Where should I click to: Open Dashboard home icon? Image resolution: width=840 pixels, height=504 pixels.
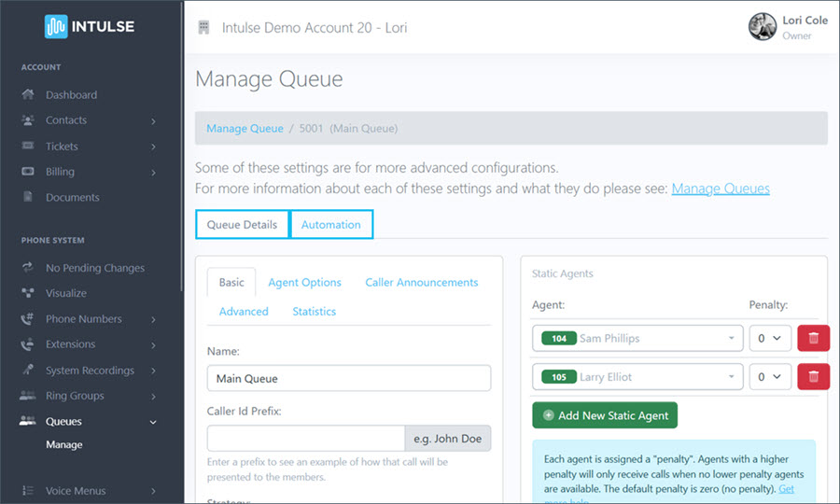[28, 95]
